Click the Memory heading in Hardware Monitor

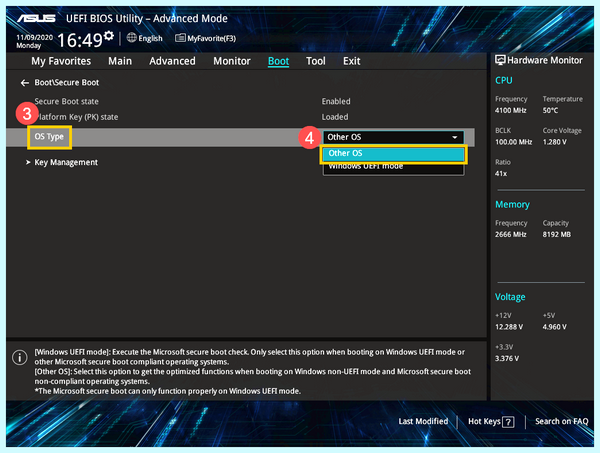point(512,205)
